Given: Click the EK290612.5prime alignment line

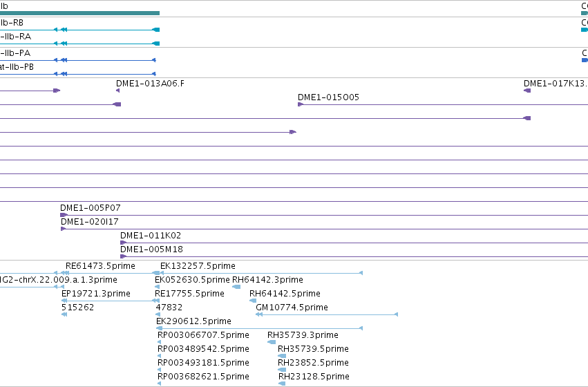Looking at the screenshot, I should click(x=259, y=328).
